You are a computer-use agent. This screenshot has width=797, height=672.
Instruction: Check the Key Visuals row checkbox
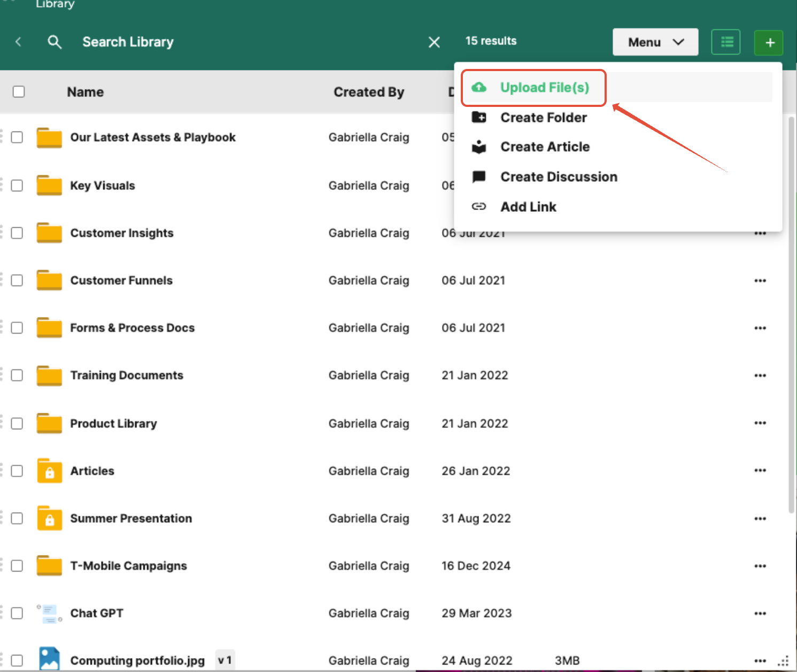[17, 186]
